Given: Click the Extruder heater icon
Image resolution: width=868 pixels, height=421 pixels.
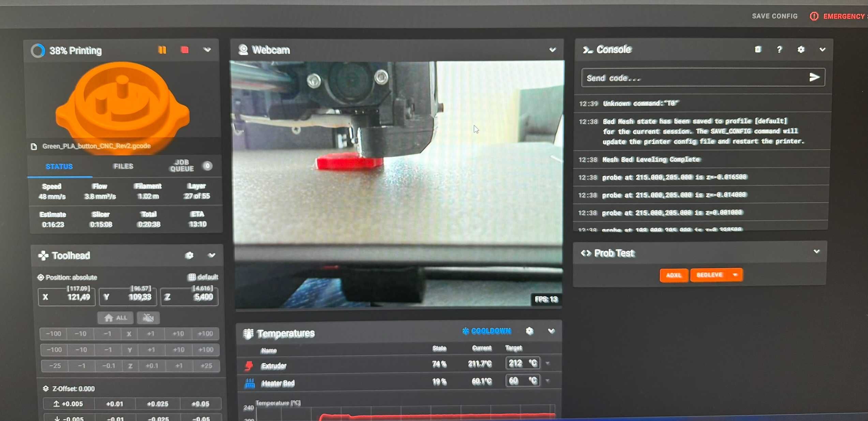Looking at the screenshot, I should (x=249, y=366).
